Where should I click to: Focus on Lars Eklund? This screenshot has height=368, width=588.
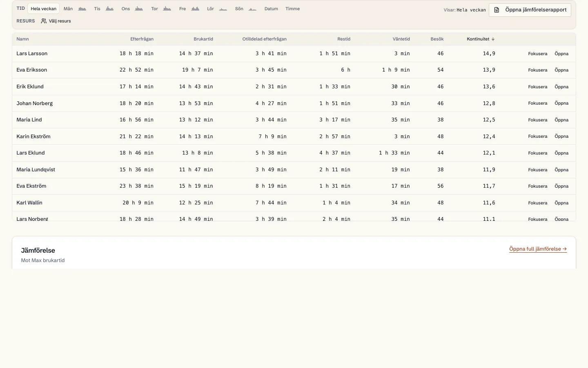pos(537,153)
